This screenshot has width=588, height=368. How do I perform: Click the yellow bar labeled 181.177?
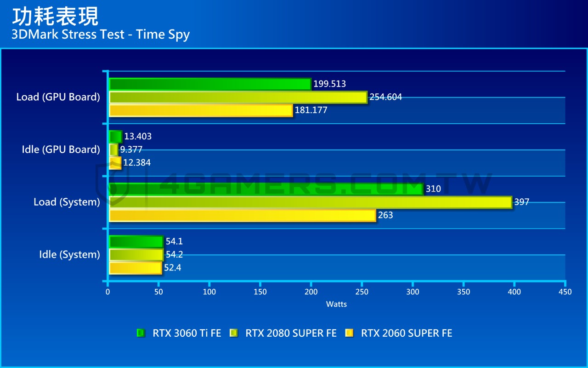tap(201, 110)
